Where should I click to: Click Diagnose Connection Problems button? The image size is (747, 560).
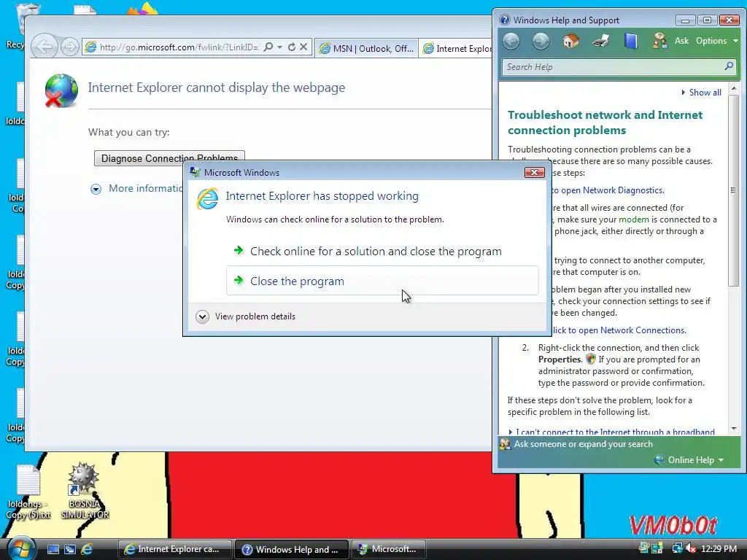169,157
